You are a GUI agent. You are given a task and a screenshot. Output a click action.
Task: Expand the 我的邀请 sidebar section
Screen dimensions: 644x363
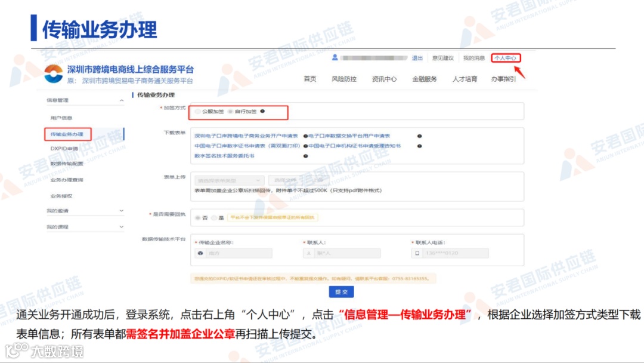(x=122, y=211)
